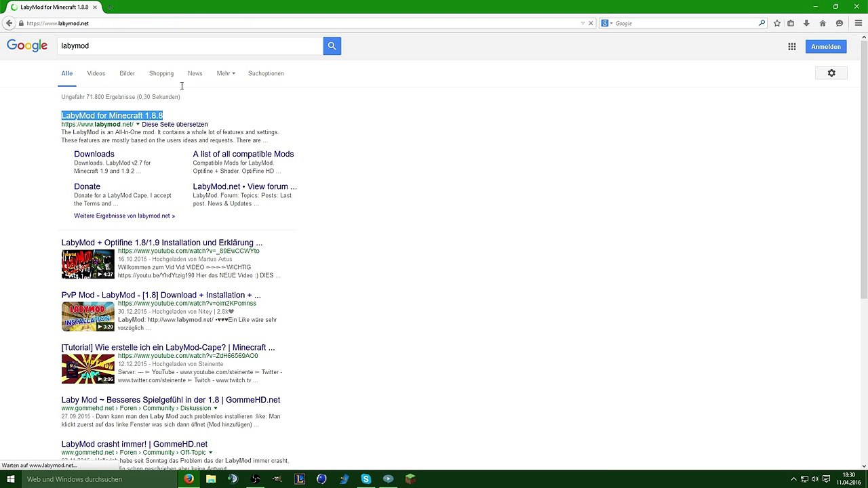Stop loading the page with the X button
This screenshot has height=488, width=868.
pos(591,23)
